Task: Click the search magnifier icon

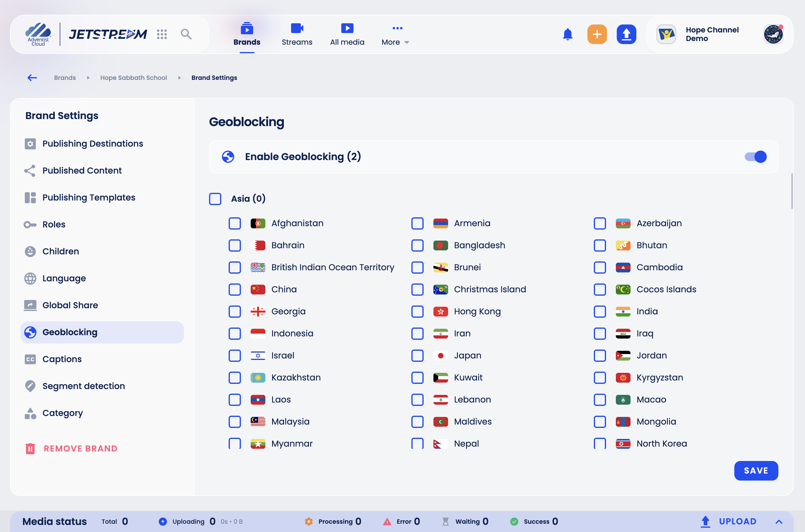Action: pyautogui.click(x=186, y=34)
